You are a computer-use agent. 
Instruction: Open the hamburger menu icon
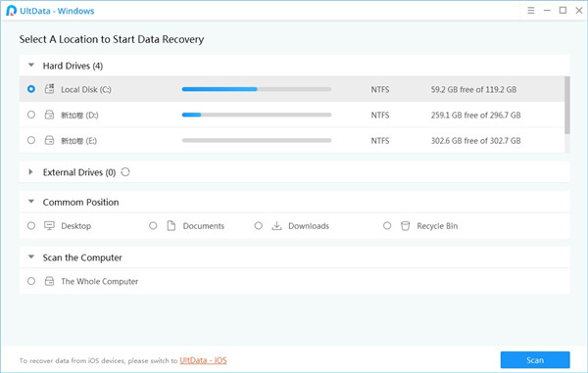point(531,11)
